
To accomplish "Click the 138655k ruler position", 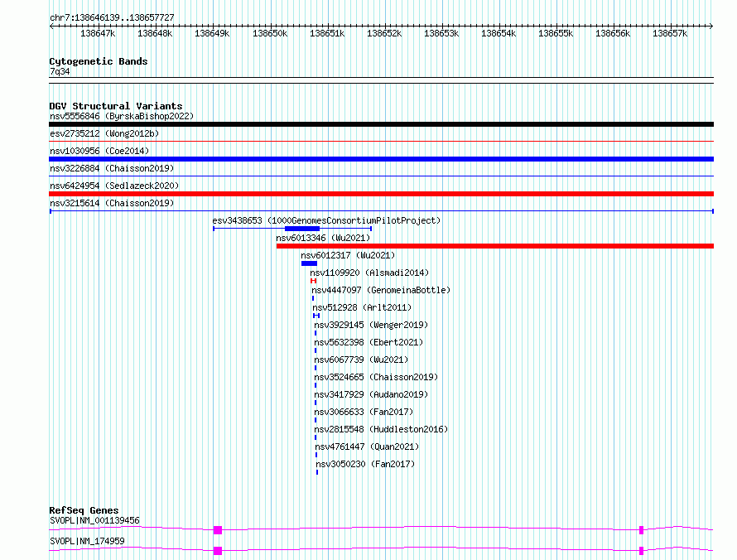I will coord(556,33).
